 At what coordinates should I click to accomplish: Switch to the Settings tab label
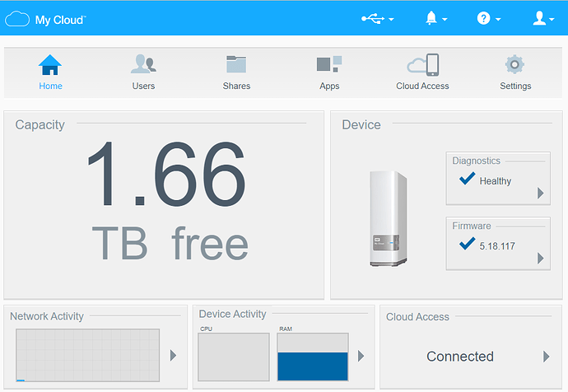pos(515,86)
